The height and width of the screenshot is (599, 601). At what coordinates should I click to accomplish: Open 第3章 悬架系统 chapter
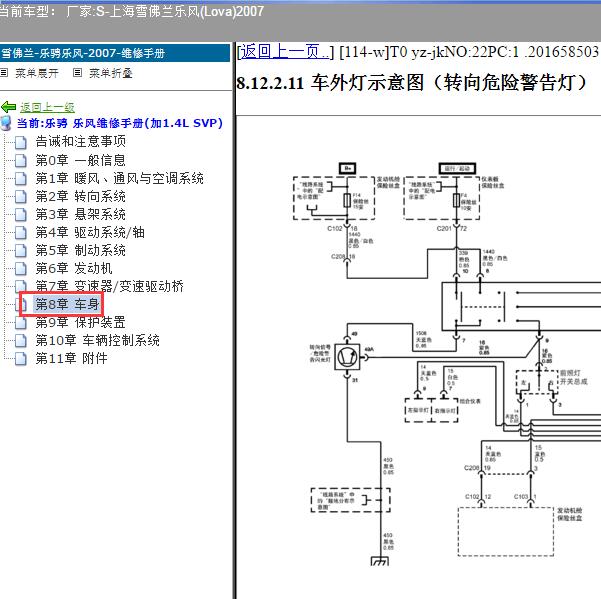point(80,214)
